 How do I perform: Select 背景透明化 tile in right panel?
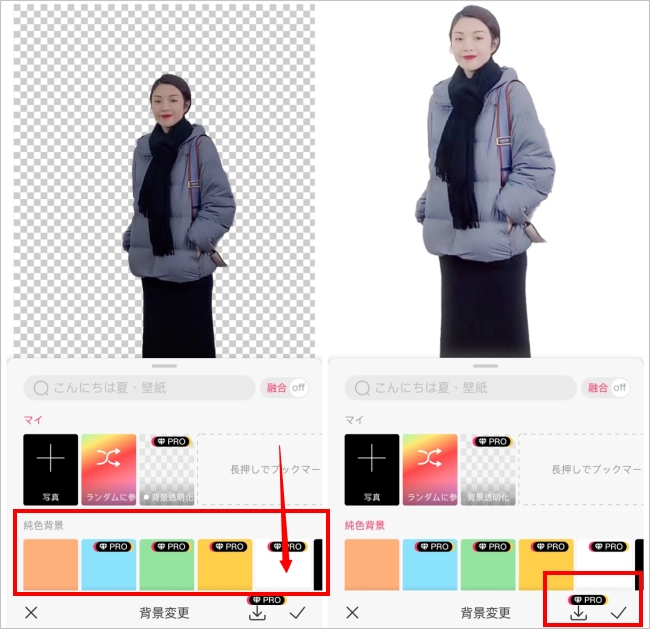pyautogui.click(x=488, y=469)
